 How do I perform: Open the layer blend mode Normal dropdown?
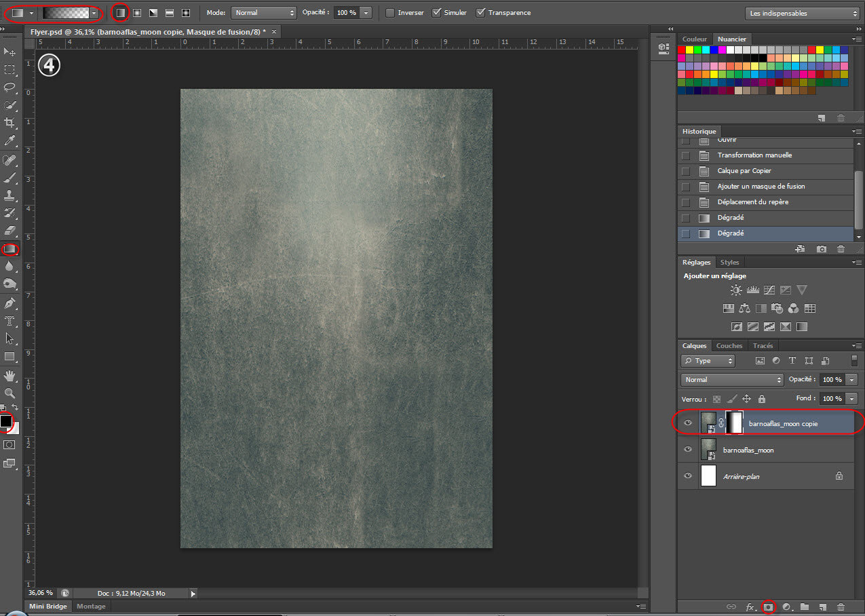click(732, 380)
